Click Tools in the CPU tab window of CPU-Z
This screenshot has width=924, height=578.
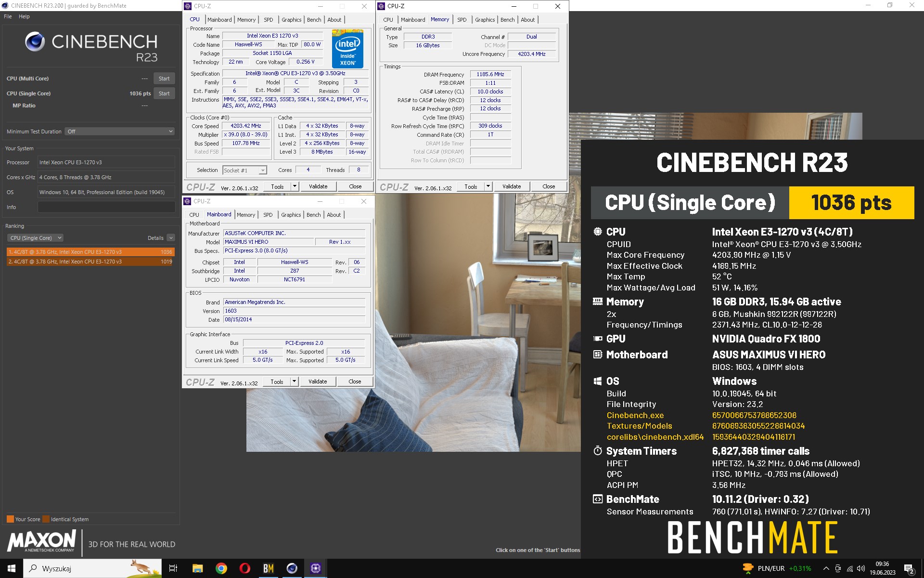[277, 186]
